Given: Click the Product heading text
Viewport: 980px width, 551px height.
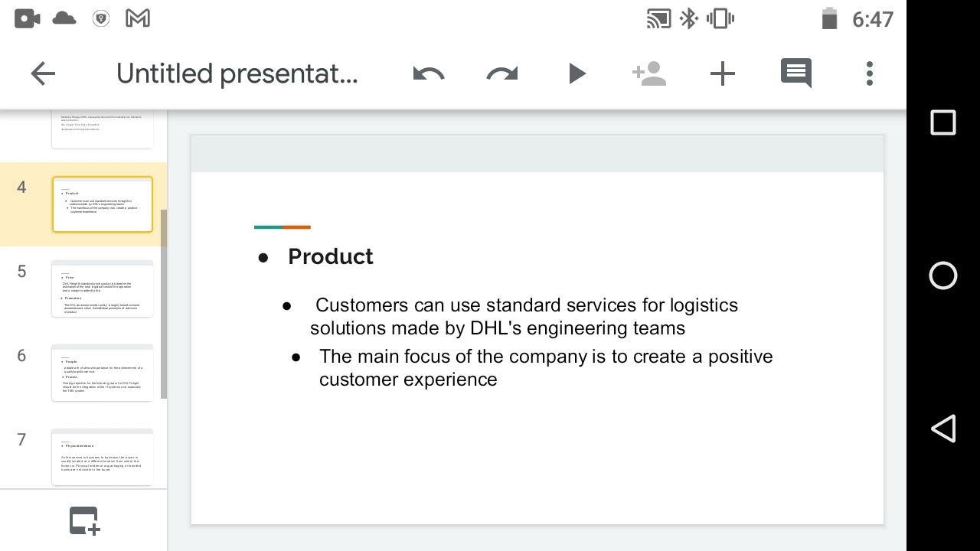Looking at the screenshot, I should [330, 256].
